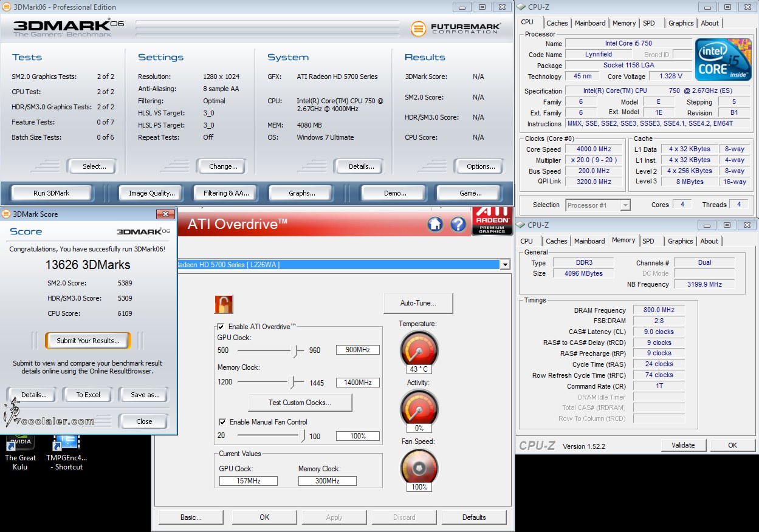
Task: Click the "43 ° C" temperature readout
Action: coord(419,369)
